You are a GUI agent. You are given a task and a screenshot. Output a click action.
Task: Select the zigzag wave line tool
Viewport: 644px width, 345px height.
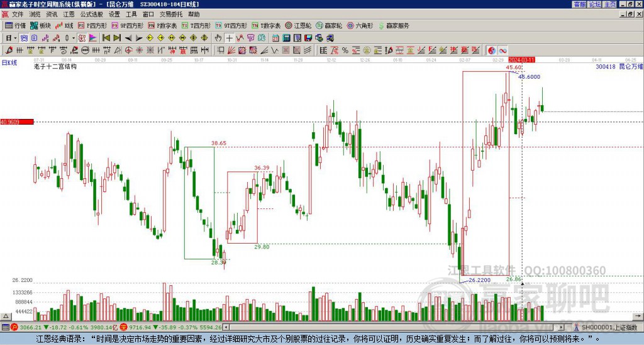275,50
